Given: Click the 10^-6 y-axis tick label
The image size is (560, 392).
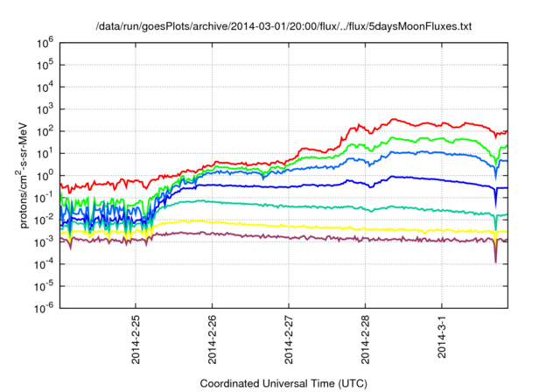Looking at the screenshot, I should click(45, 308).
